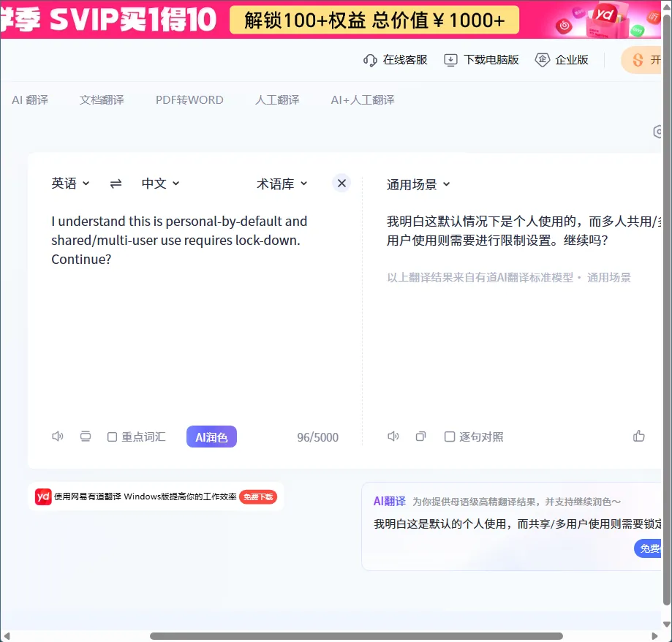Viewport: 672px width, 642px height.
Task: Click the online customer service headset icon
Action: [x=370, y=60]
